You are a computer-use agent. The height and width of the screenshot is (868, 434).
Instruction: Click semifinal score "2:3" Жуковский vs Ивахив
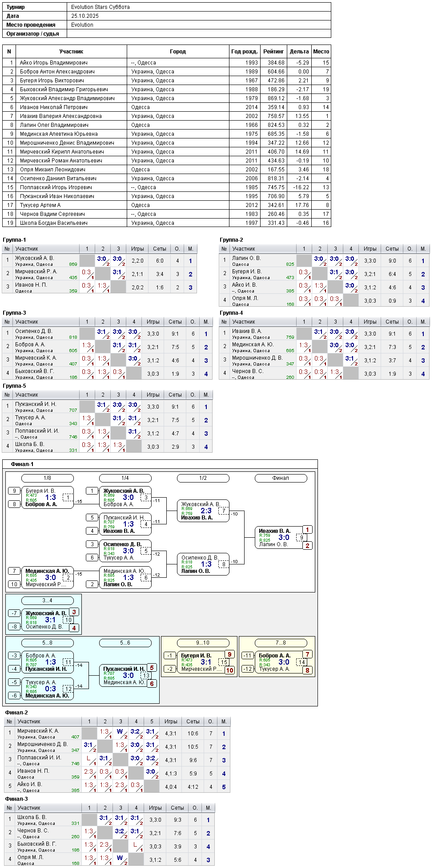point(206,511)
